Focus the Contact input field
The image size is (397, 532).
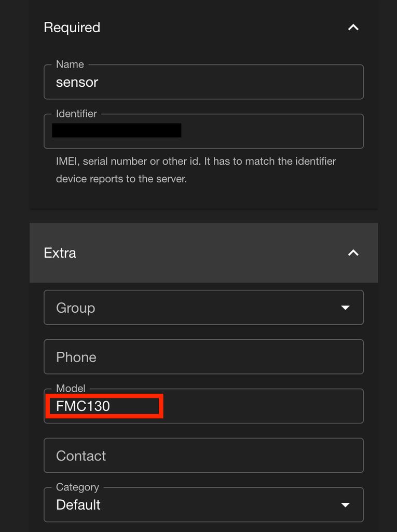click(203, 456)
